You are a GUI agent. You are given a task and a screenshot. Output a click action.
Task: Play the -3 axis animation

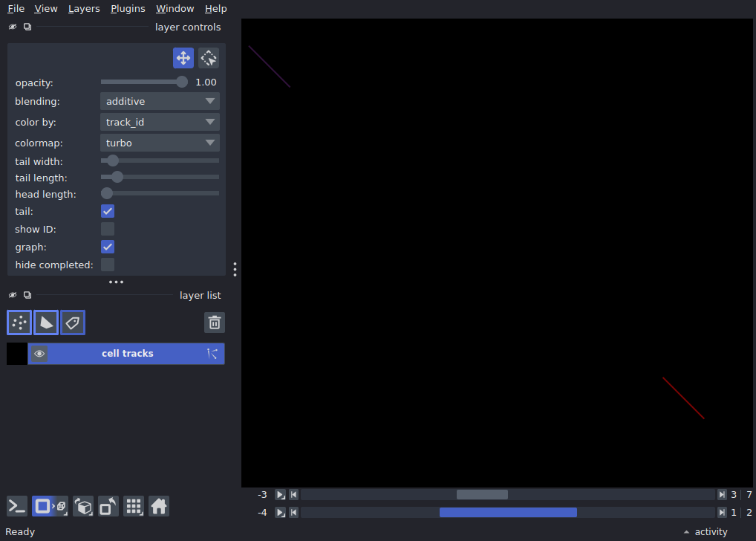280,495
